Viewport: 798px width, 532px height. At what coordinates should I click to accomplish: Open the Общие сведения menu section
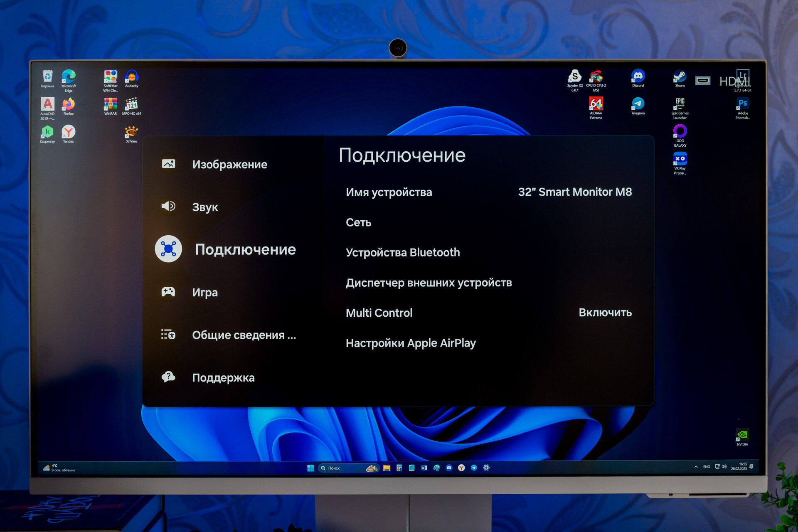244,335
